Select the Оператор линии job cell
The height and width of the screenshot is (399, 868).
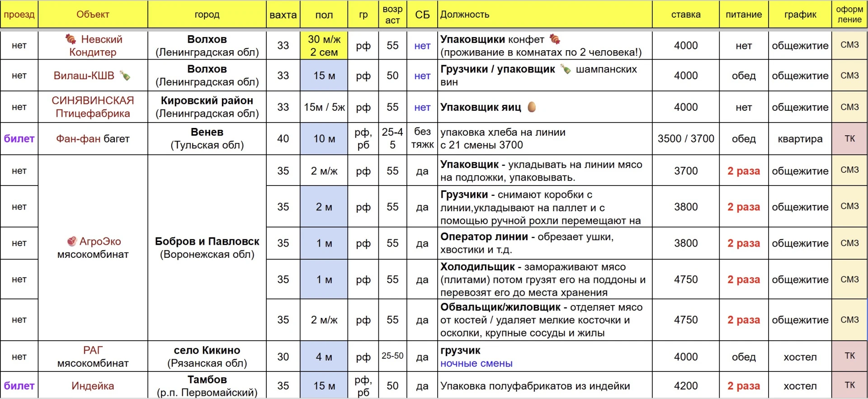(545, 243)
